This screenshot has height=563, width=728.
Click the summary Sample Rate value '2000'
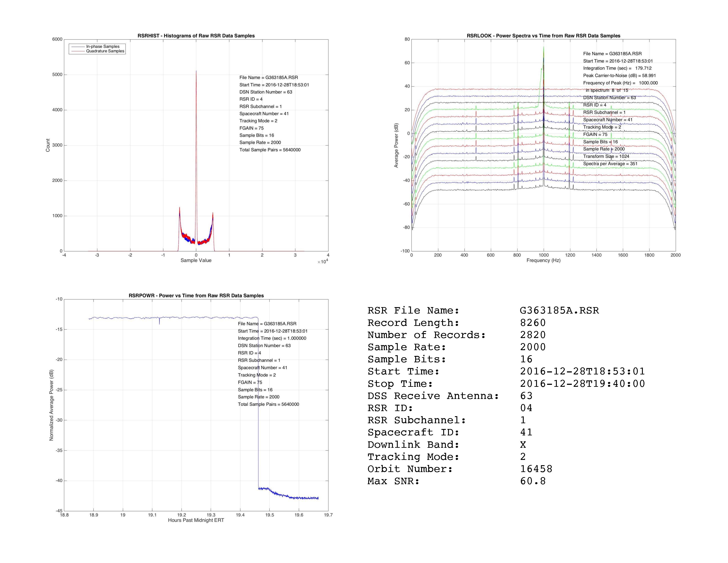tap(533, 347)
